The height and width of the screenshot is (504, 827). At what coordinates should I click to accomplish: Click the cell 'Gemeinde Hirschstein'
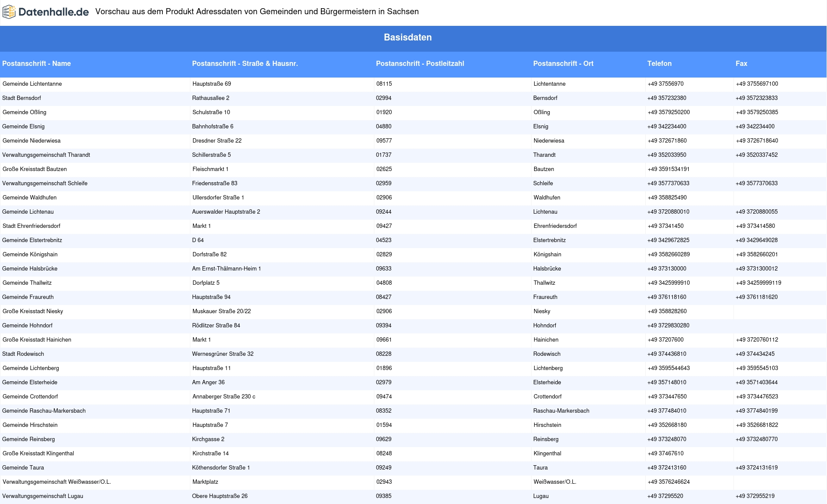click(x=30, y=425)
